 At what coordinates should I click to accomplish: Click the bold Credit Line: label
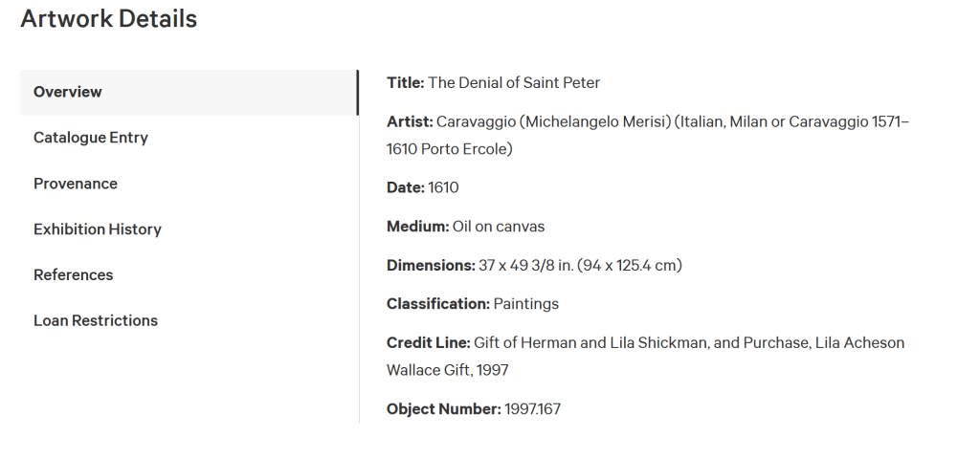point(428,342)
